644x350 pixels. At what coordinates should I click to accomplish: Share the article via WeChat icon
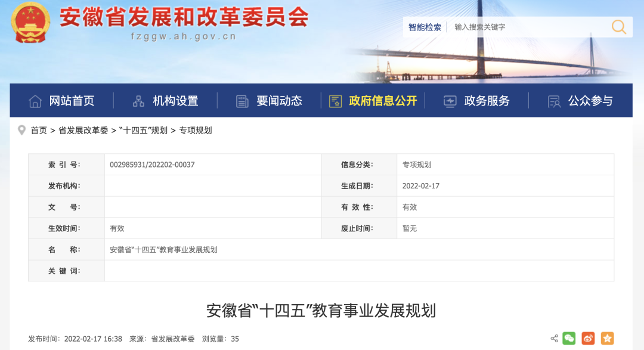(568, 339)
